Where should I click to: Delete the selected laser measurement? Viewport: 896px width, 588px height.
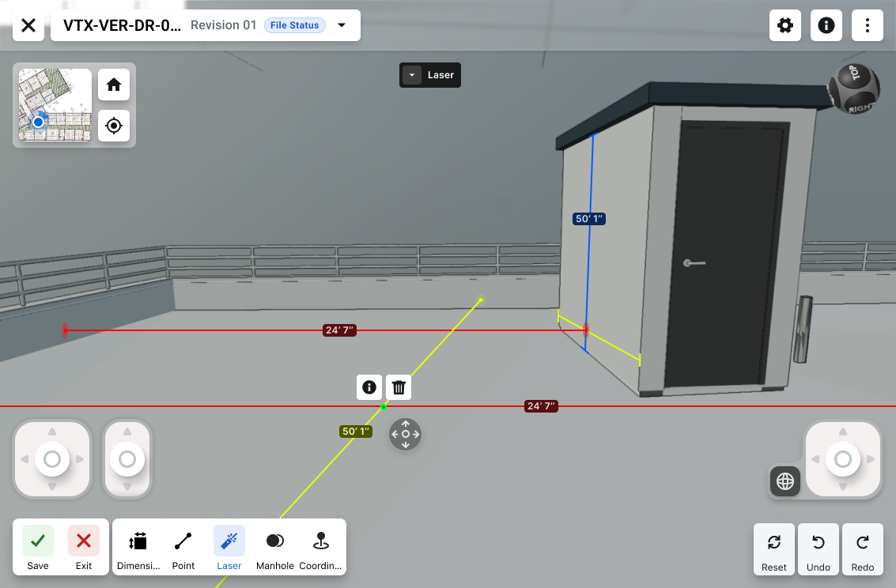point(399,387)
